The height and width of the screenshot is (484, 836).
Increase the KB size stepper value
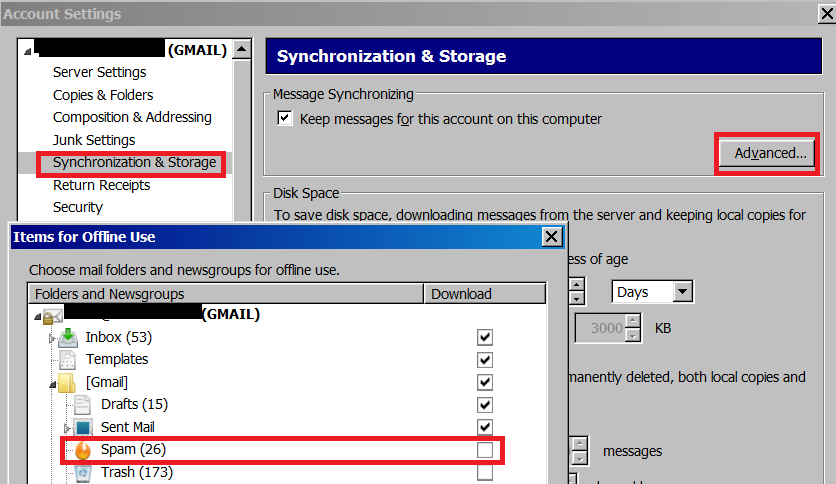(632, 322)
